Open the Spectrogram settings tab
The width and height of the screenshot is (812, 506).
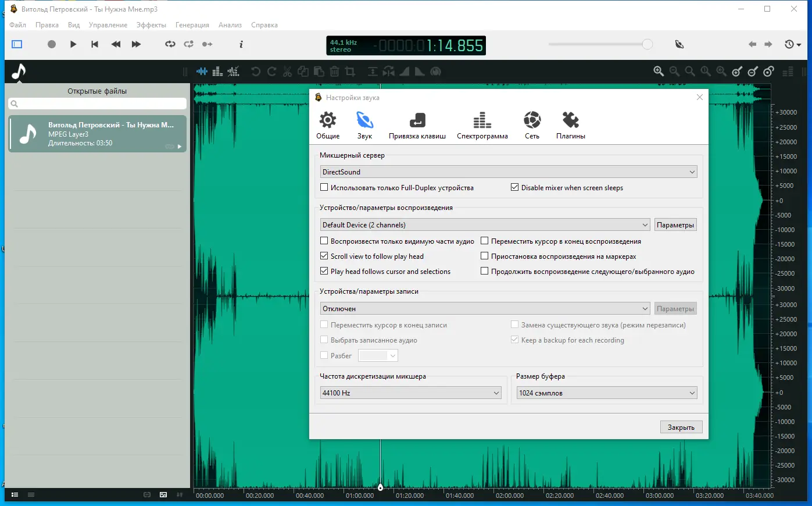(482, 124)
